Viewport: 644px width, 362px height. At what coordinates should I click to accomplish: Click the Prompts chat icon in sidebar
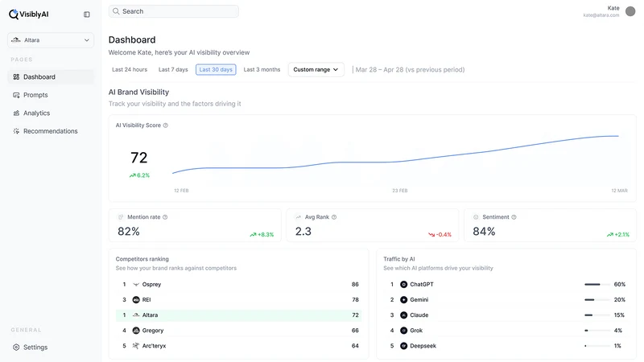click(x=16, y=95)
